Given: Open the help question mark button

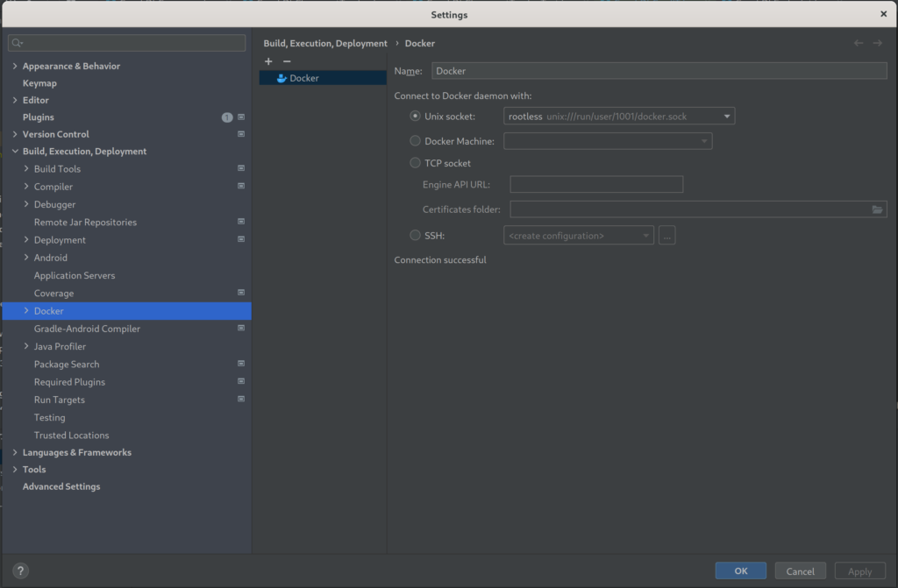Looking at the screenshot, I should coord(21,570).
